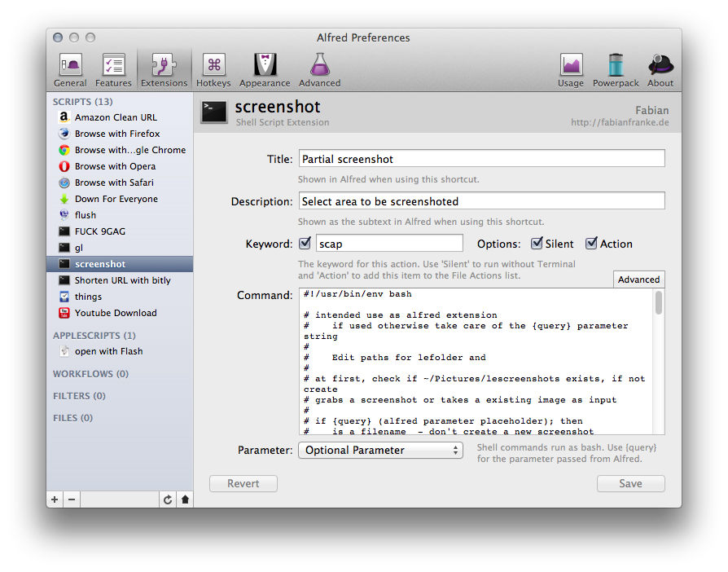Click the Firefox icon in scripts list
Viewport: 728px width, 572px height.
click(x=64, y=134)
